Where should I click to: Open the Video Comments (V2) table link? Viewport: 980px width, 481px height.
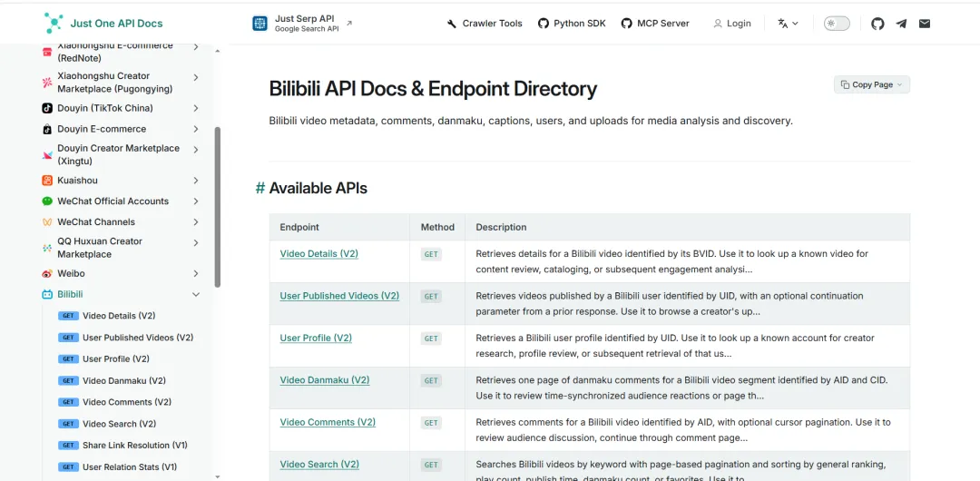(x=328, y=422)
